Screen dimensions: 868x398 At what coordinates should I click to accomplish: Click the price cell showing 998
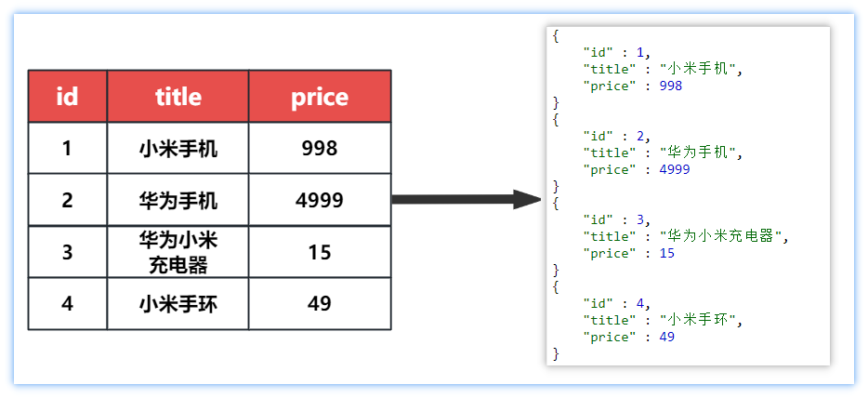(x=320, y=148)
